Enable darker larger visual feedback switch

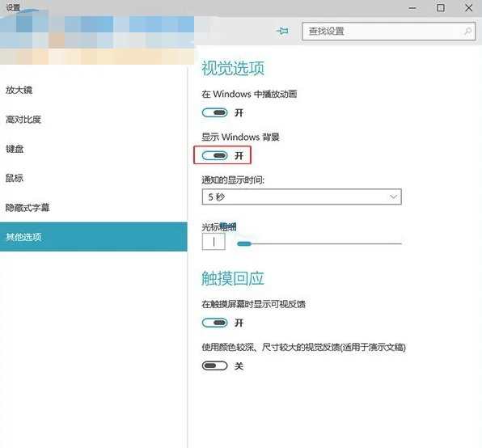[214, 366]
